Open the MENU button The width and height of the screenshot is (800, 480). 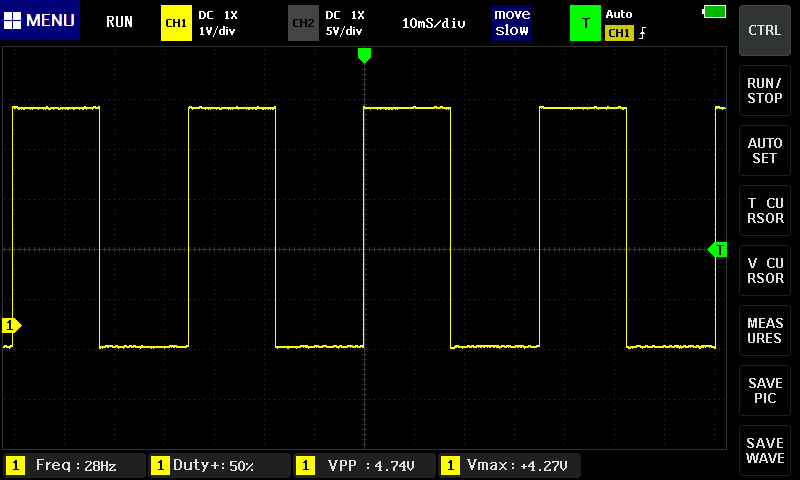tap(40, 20)
